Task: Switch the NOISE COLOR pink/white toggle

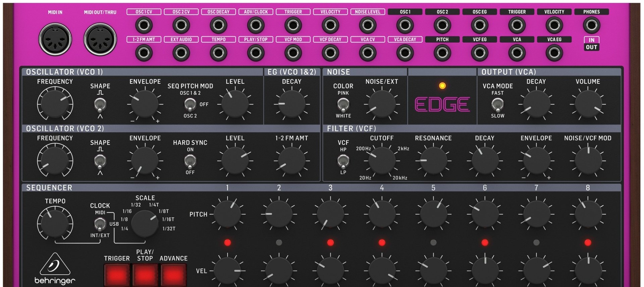Action: coord(343,105)
